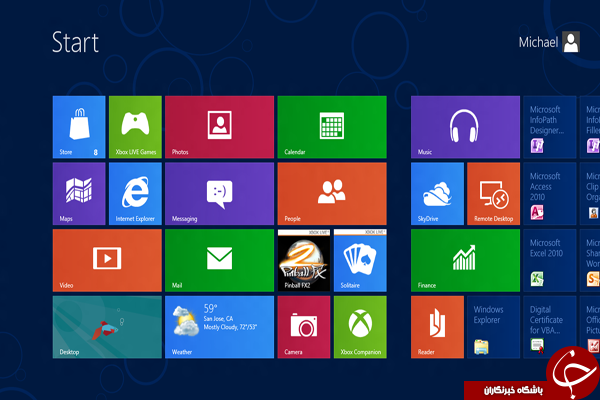Click the Michael user name

[x=538, y=42]
